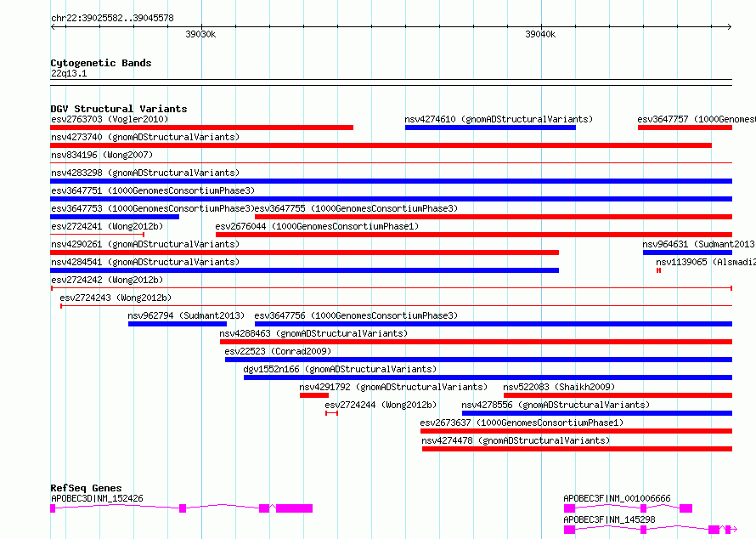The width and height of the screenshot is (756, 539).
Task: Click the large APOBEC3D last exon block
Action: [x=294, y=508]
